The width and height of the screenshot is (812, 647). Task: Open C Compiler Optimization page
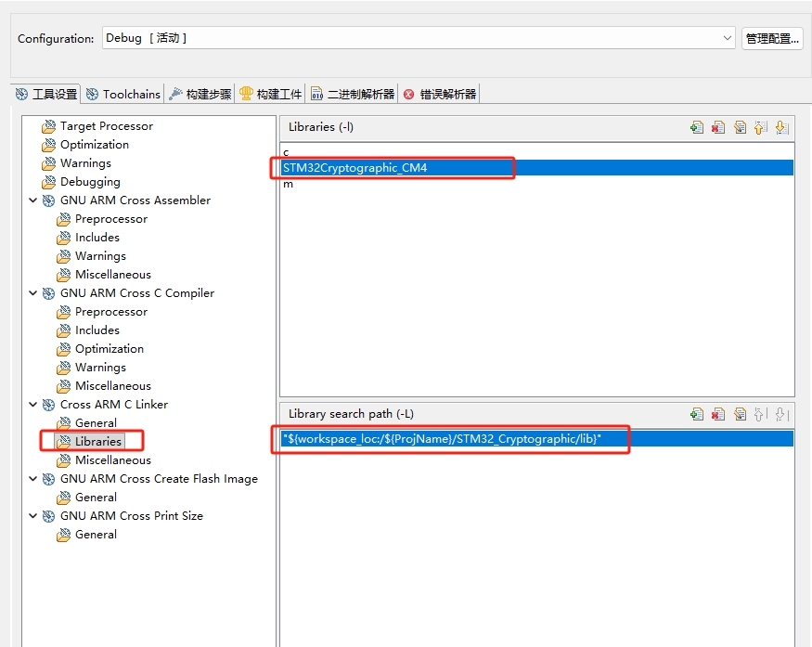pos(110,349)
